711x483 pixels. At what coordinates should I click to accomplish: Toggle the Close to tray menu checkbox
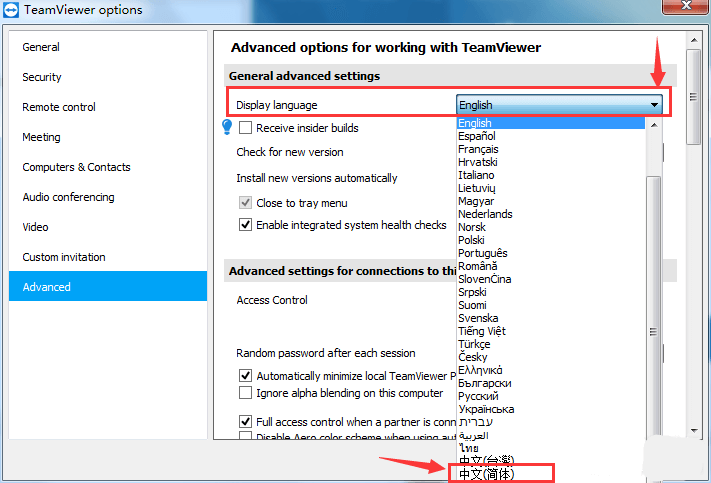tap(245, 202)
